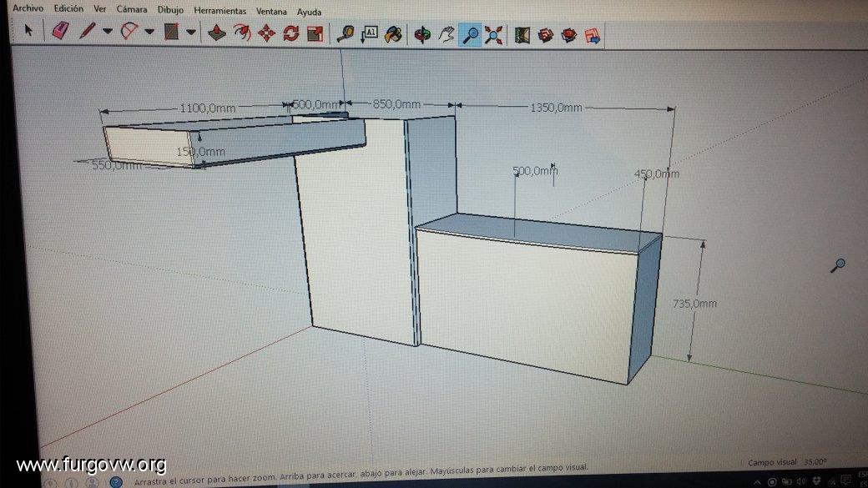The width and height of the screenshot is (868, 488).
Task: Open the Windows notification center icon
Action: tap(845, 480)
